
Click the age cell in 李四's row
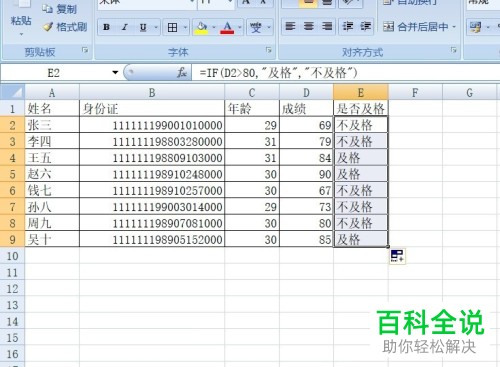252,141
